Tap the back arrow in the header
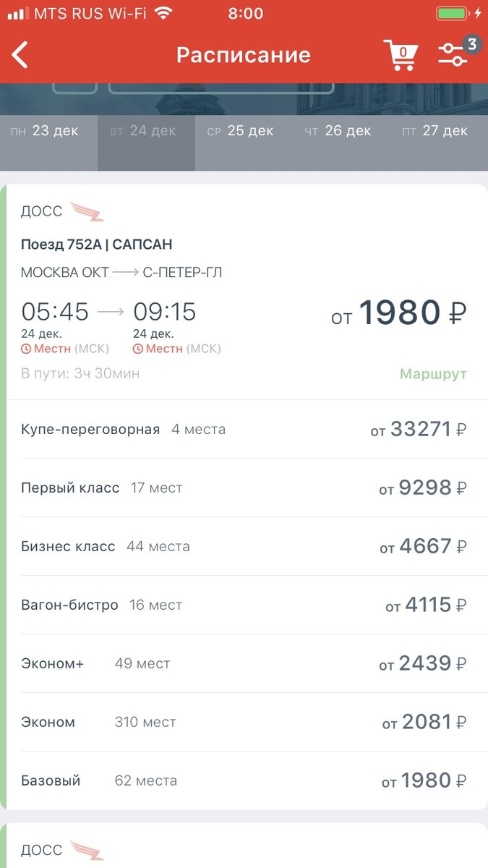This screenshot has width=488, height=868. click(x=20, y=54)
